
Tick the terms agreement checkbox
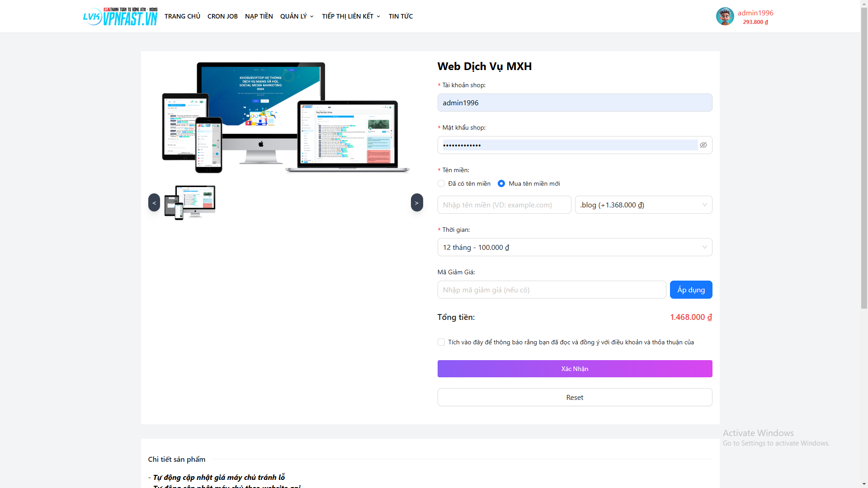click(x=441, y=342)
